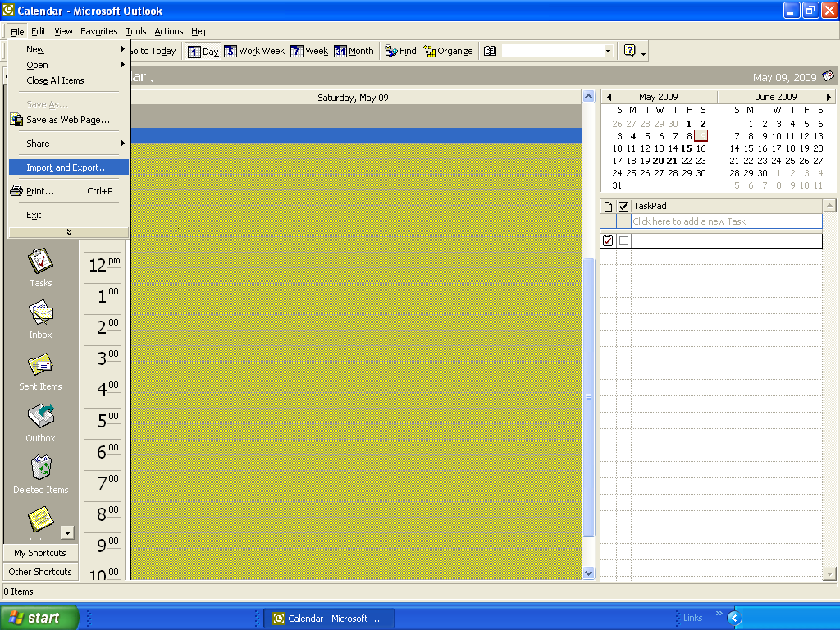Open the Tasks shortcut icon
Viewport: 840px width, 630px height.
[41, 261]
